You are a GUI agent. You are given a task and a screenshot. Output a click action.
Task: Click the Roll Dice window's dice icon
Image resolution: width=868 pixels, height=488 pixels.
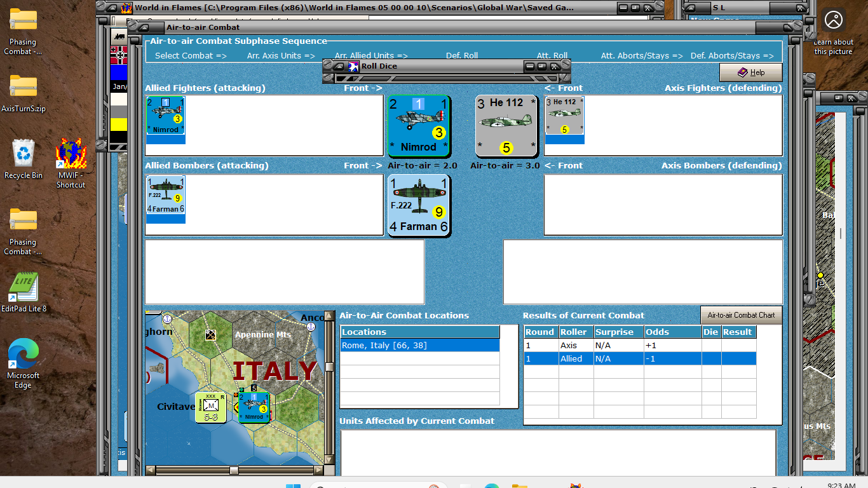354,66
